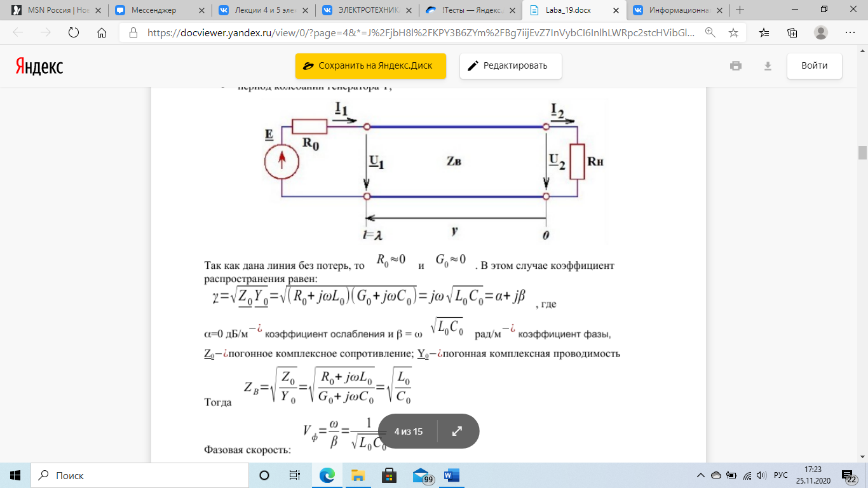Click the Поиск taskbar search box
This screenshot has width=868, height=488.
point(140,475)
